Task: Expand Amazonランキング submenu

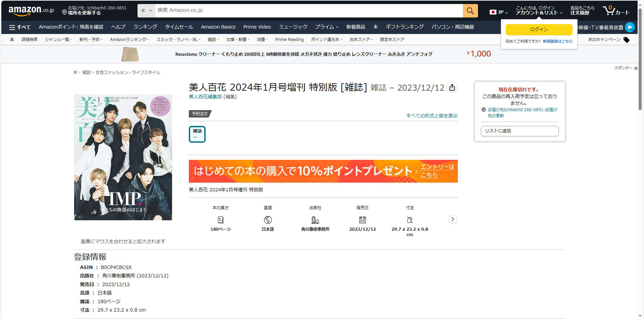Action: pyautogui.click(x=129, y=40)
